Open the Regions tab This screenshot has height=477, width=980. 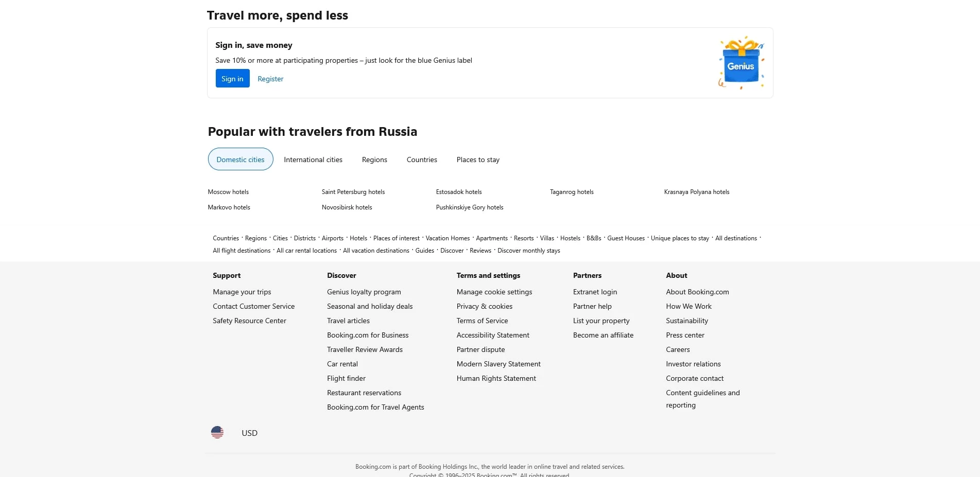pos(374,160)
